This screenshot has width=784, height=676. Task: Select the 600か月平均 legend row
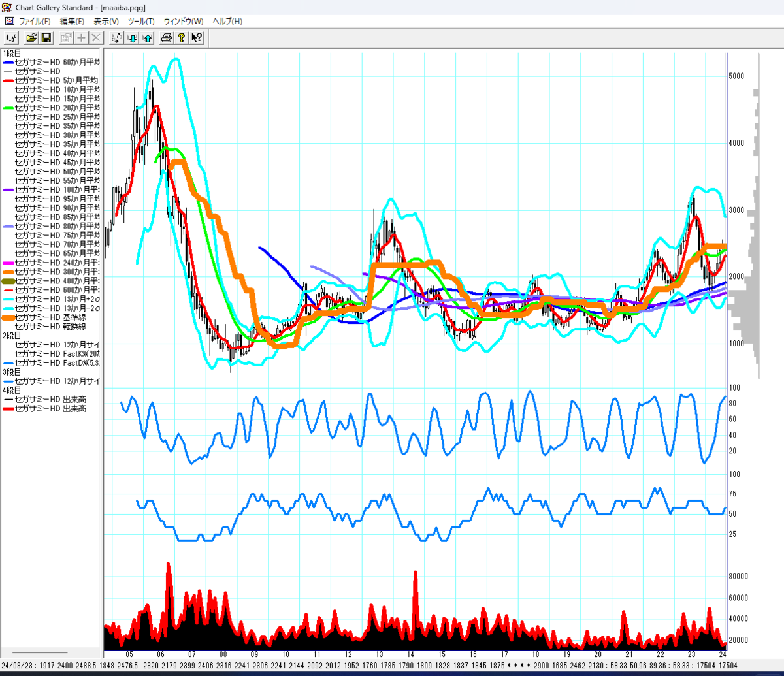pyautogui.click(x=51, y=289)
